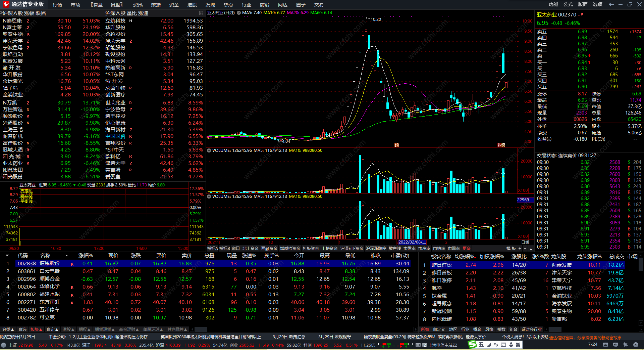Expand the 自定 tab menu
The height and width of the screenshot is (350, 644).
52,330
